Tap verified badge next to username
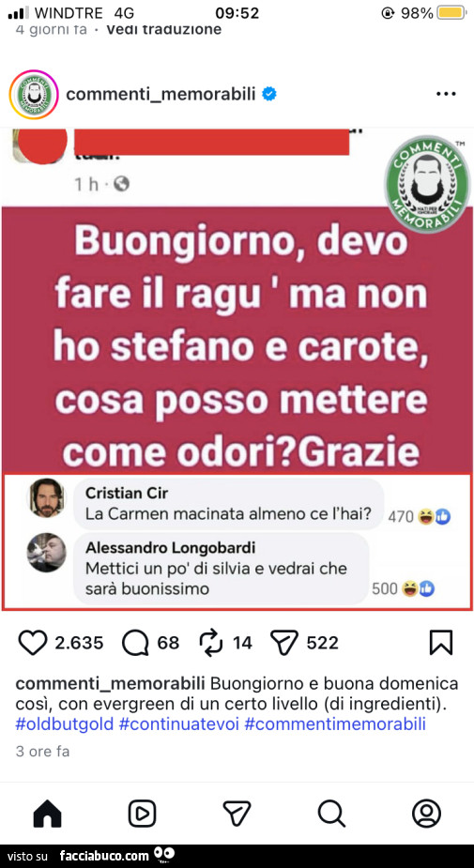 coord(269,95)
